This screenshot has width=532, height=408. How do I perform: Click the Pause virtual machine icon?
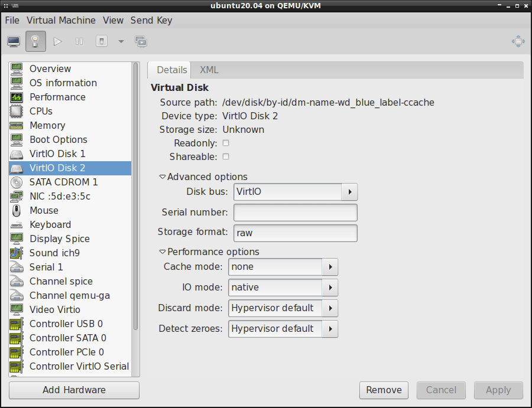point(79,41)
